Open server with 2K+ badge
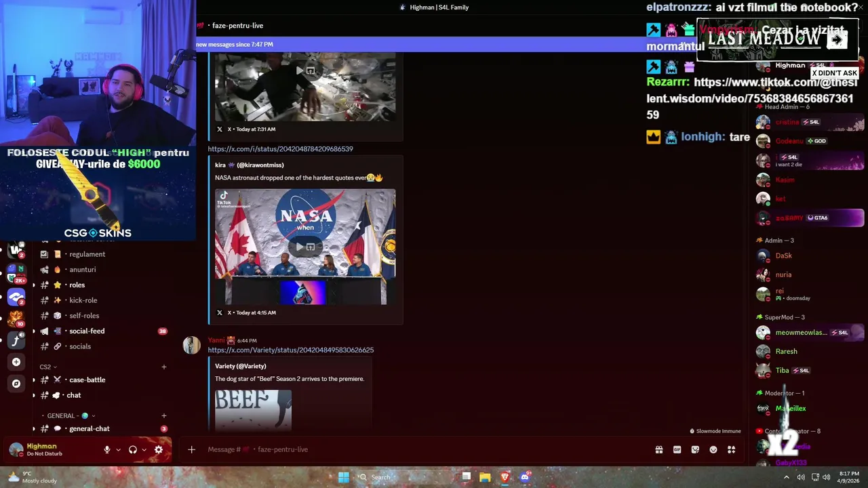868x488 pixels. [16, 273]
